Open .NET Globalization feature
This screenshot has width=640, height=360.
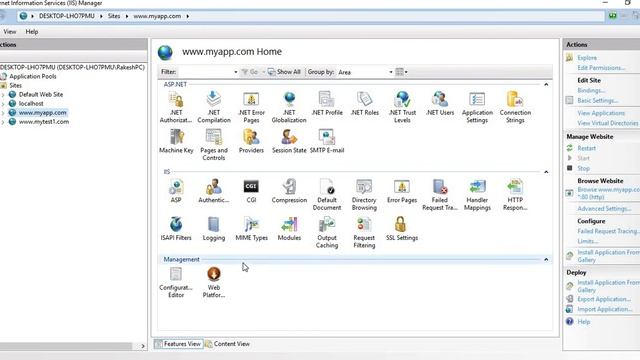pyautogui.click(x=289, y=107)
